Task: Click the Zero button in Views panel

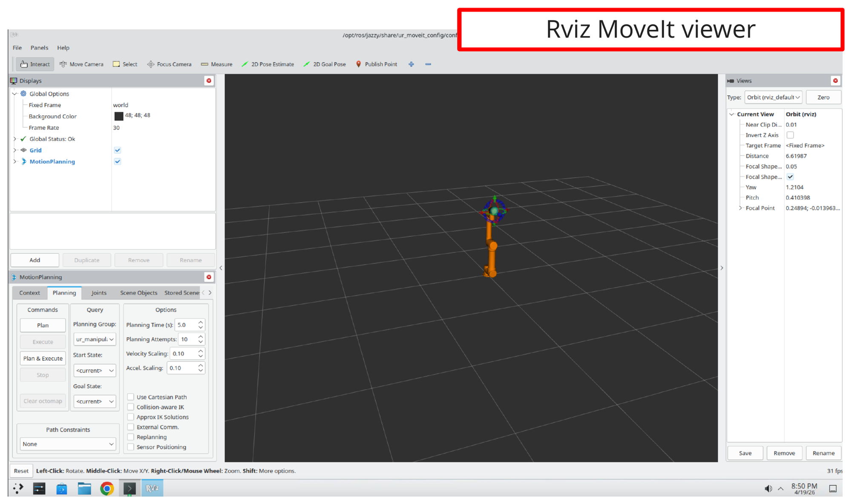Action: [823, 97]
